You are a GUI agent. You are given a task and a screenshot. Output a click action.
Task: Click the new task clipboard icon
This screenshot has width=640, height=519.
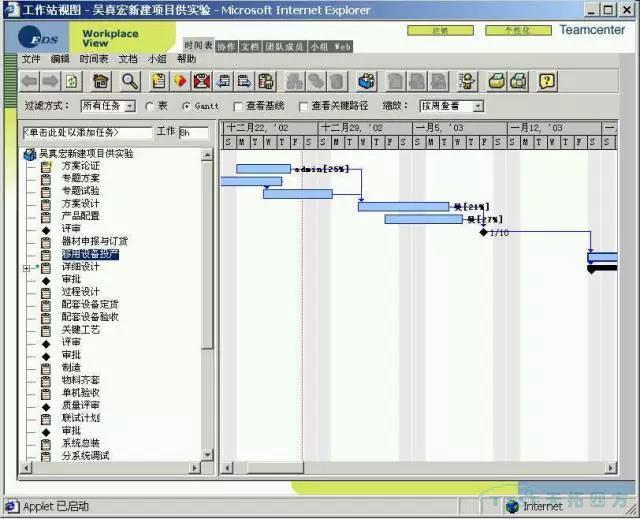(x=158, y=81)
